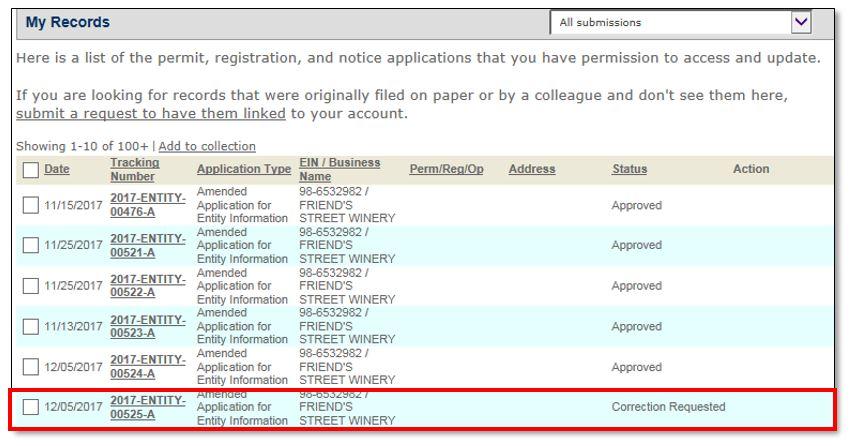Sort by Perm/Reg/Op column header
This screenshot has height=446, width=855.
(446, 170)
